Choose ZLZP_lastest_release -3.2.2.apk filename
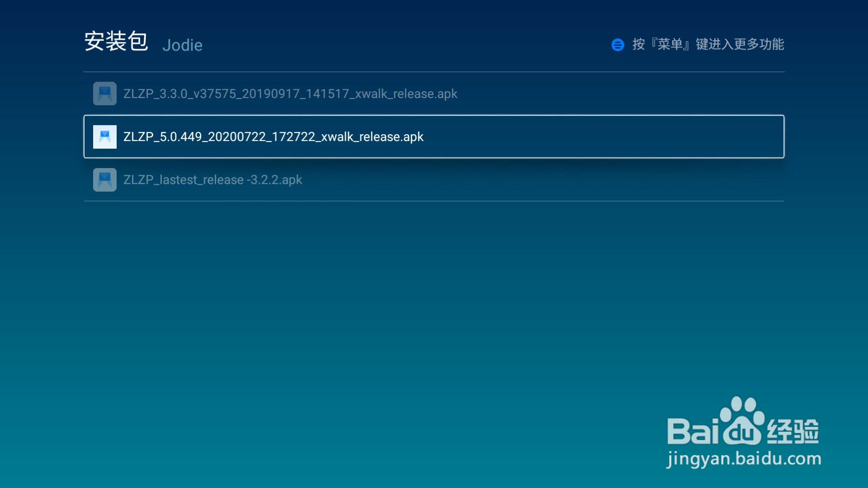 pyautogui.click(x=212, y=180)
